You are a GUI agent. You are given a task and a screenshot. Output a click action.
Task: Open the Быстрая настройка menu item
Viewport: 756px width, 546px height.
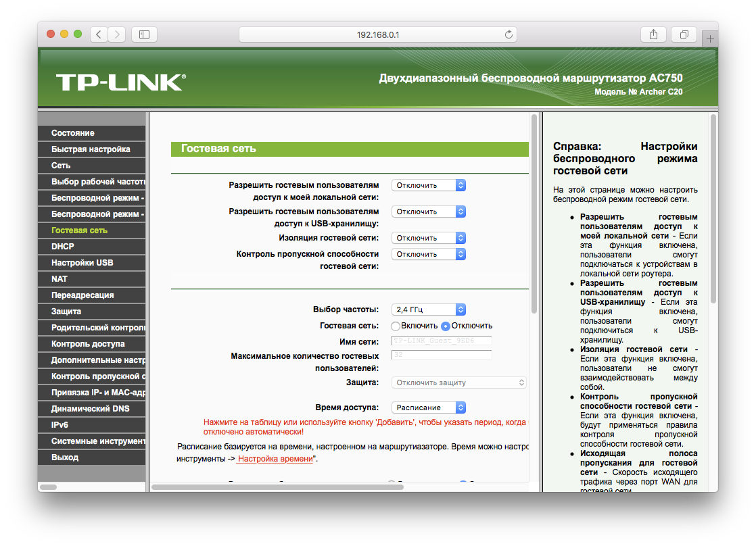[x=91, y=149]
